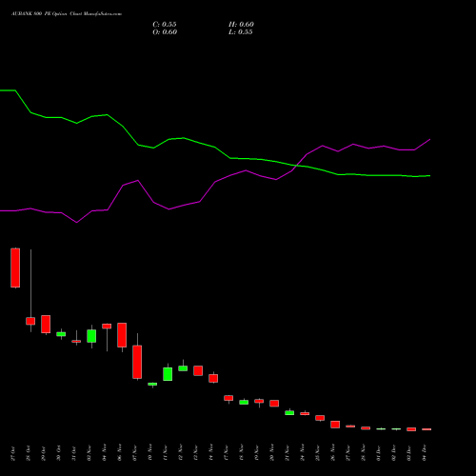
Task: Select the low value L: 0.55
Action: coord(241,32)
